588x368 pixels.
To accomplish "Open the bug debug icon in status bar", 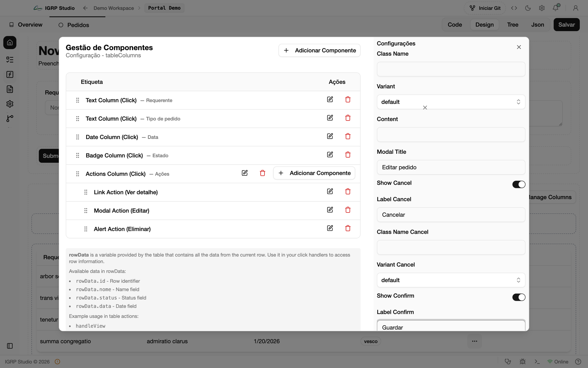I will [x=522, y=362].
